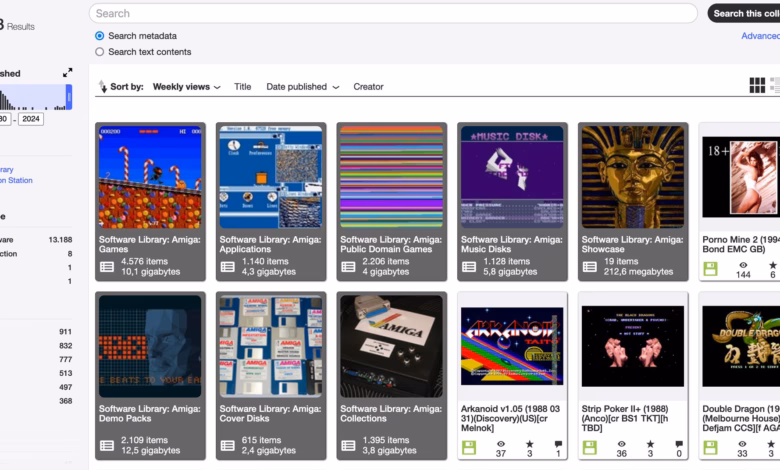
Task: Click collection list icon on Showcase card
Action: [590, 267]
